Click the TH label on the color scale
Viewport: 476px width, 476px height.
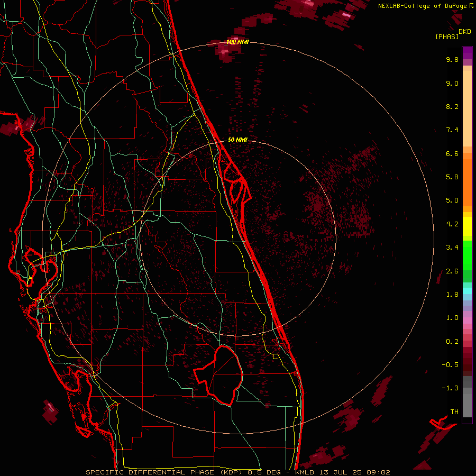click(454, 412)
